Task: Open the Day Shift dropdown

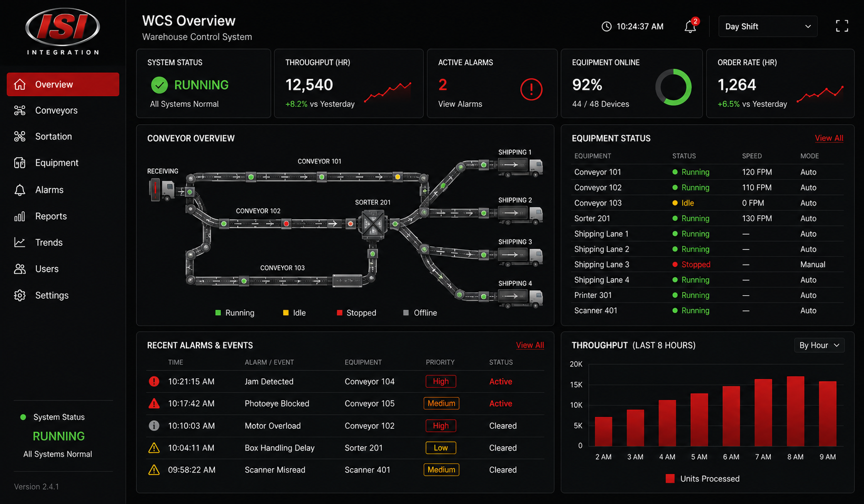Action: (768, 26)
